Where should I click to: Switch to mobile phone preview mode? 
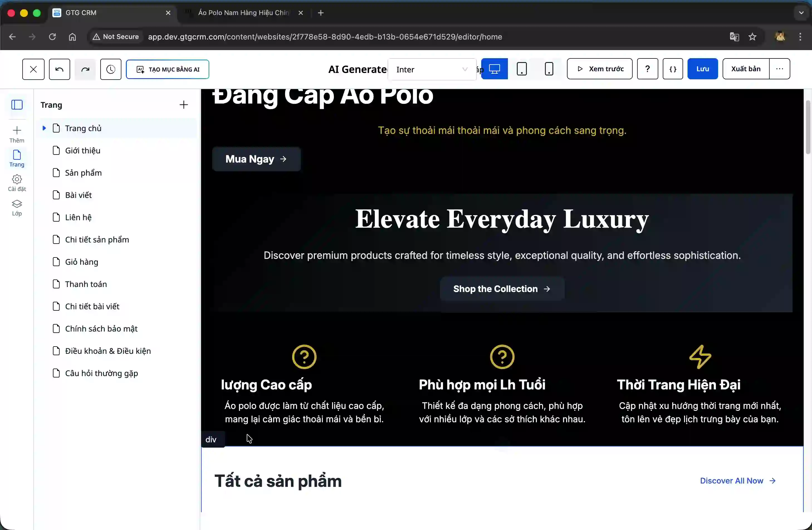[x=549, y=69]
